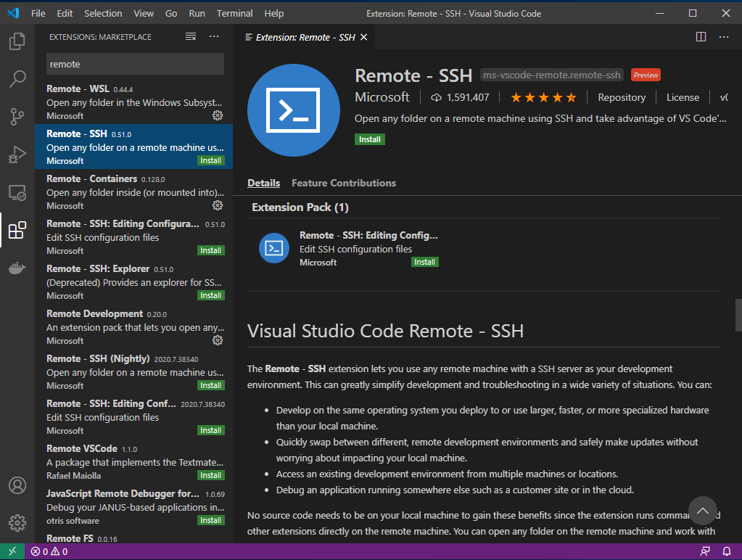Viewport: 742px width, 560px height.
Task: Click the Extension Pack (1) heading
Action: (300, 207)
